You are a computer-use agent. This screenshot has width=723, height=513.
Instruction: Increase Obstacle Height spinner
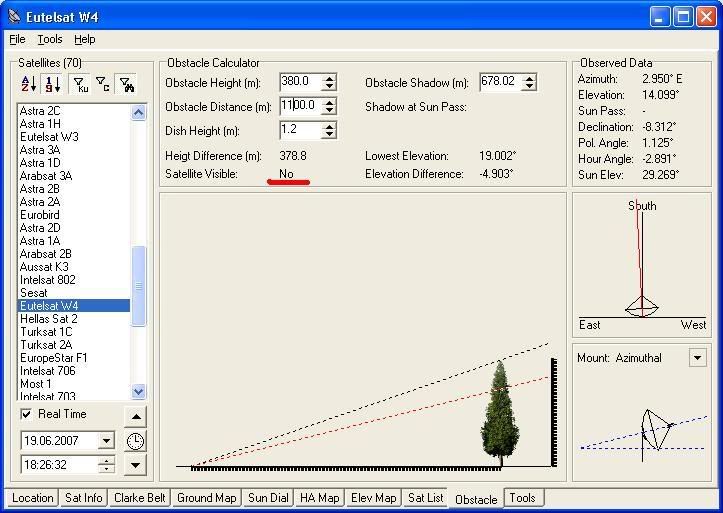(329, 79)
